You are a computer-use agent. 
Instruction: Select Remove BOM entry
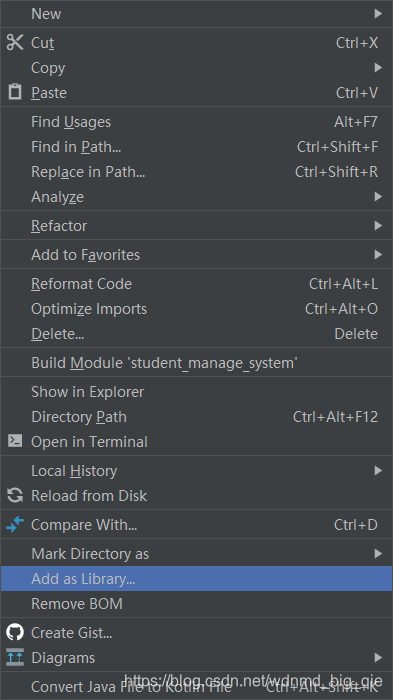click(196, 604)
